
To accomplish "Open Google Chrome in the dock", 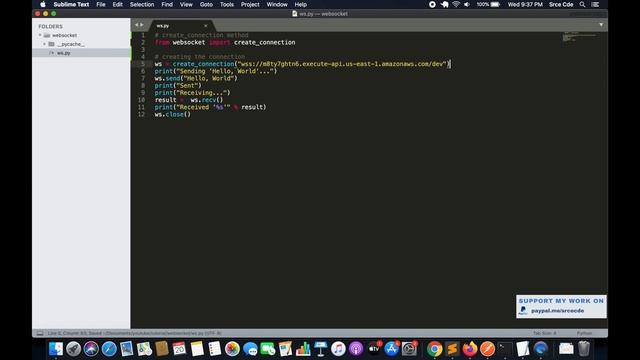I will pyautogui.click(x=435, y=349).
